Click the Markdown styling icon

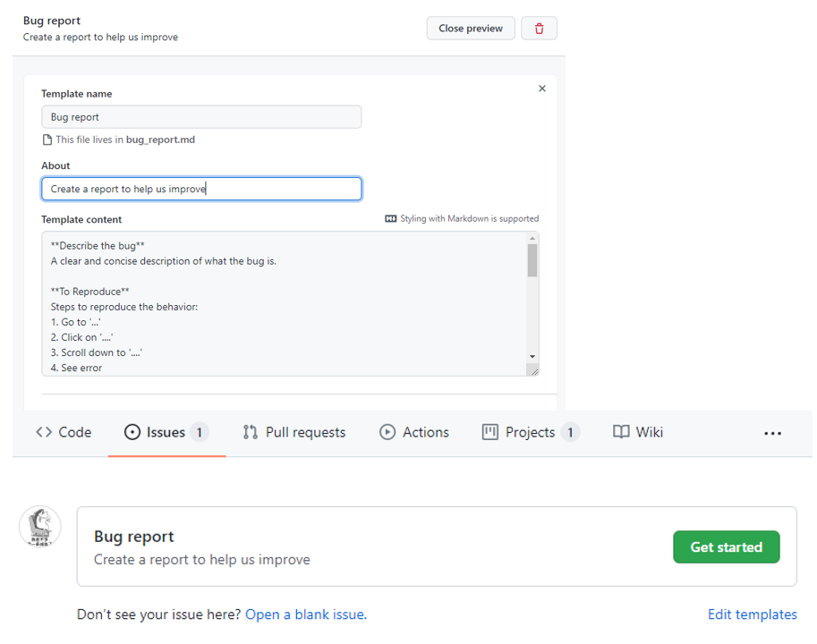click(390, 218)
